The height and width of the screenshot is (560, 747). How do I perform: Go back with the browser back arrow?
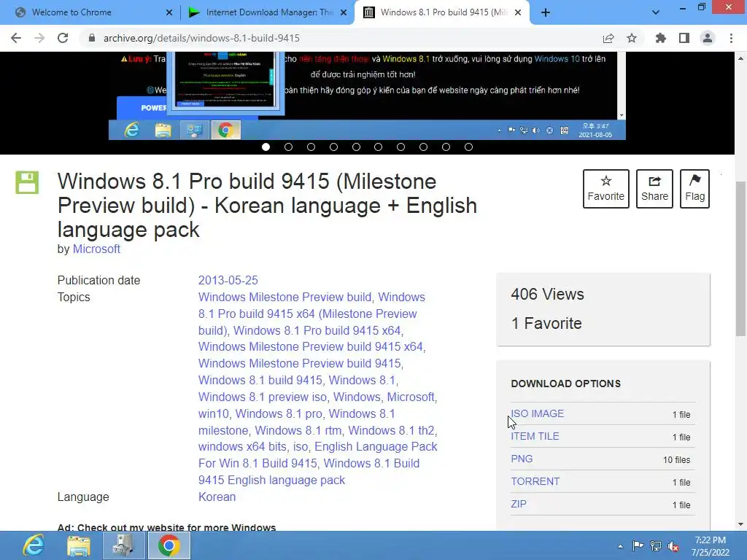point(16,38)
